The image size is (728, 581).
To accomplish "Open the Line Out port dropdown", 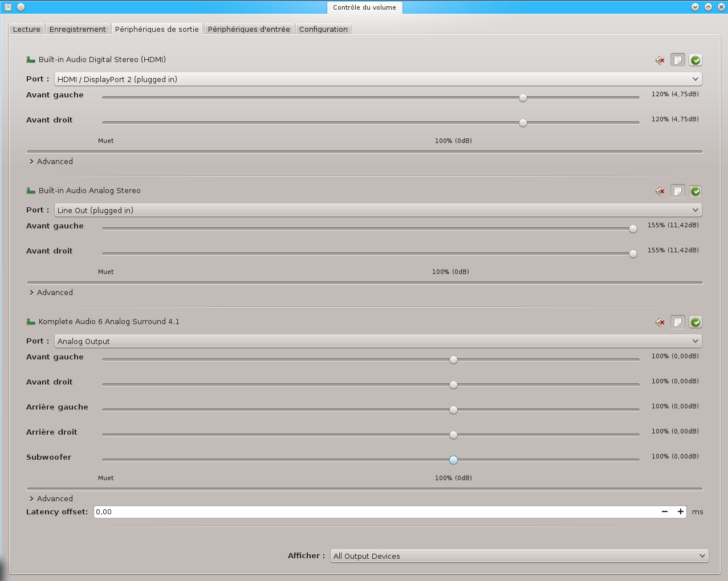I will click(x=378, y=210).
